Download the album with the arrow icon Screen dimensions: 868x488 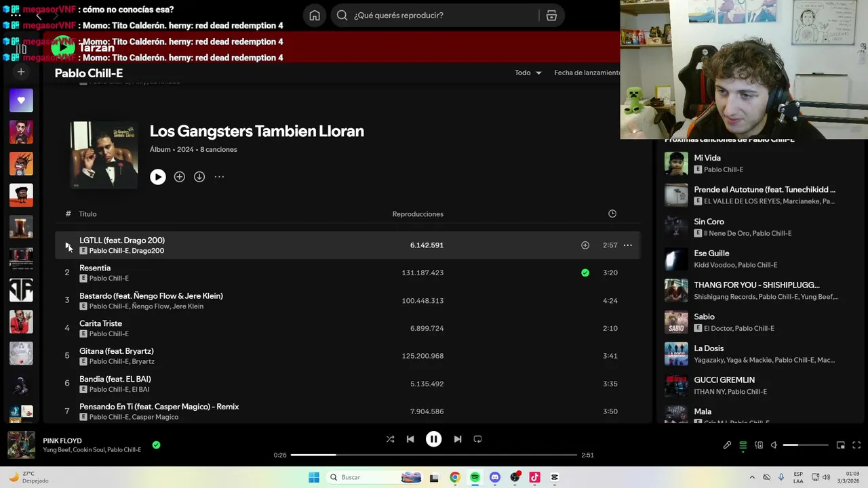(x=199, y=177)
